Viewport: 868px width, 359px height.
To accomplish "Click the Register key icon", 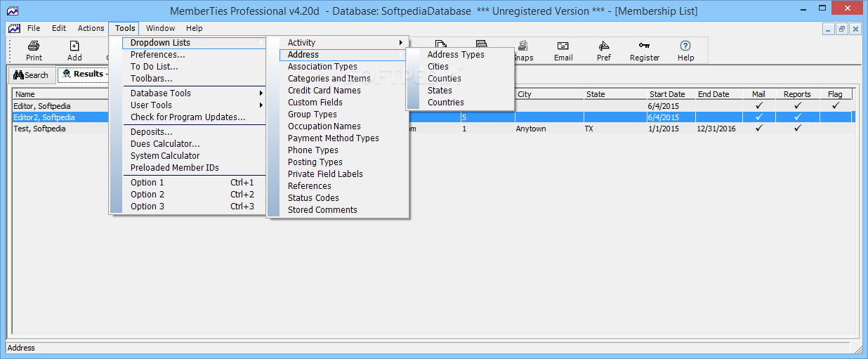I will pyautogui.click(x=645, y=46).
